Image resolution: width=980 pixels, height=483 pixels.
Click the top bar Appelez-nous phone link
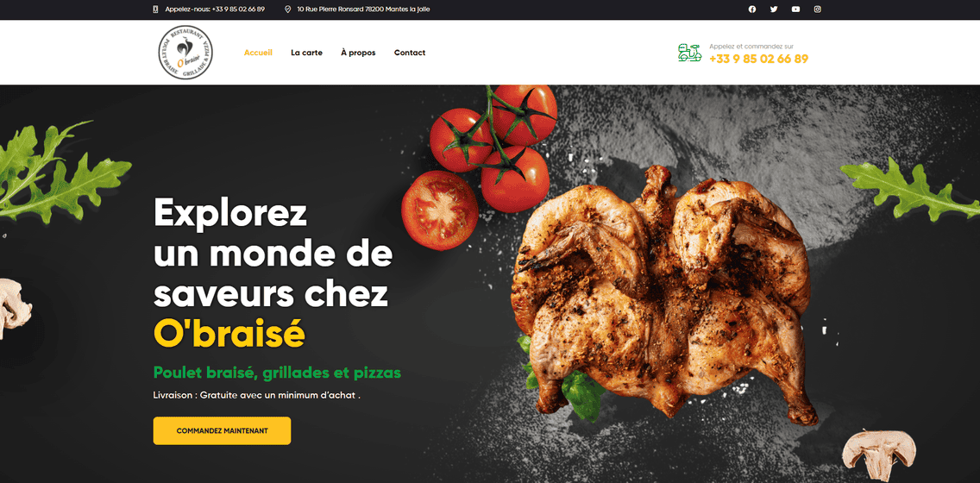(215, 9)
